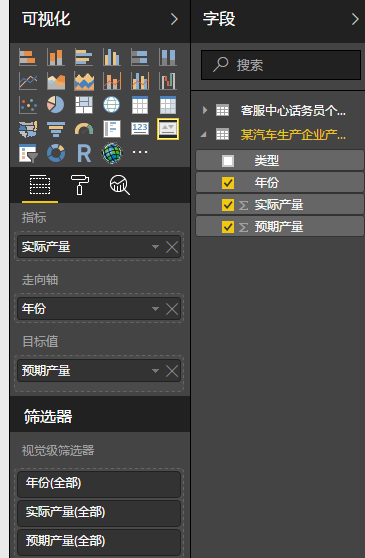
Task: Select the 123 card visual
Action: [x=140, y=128]
